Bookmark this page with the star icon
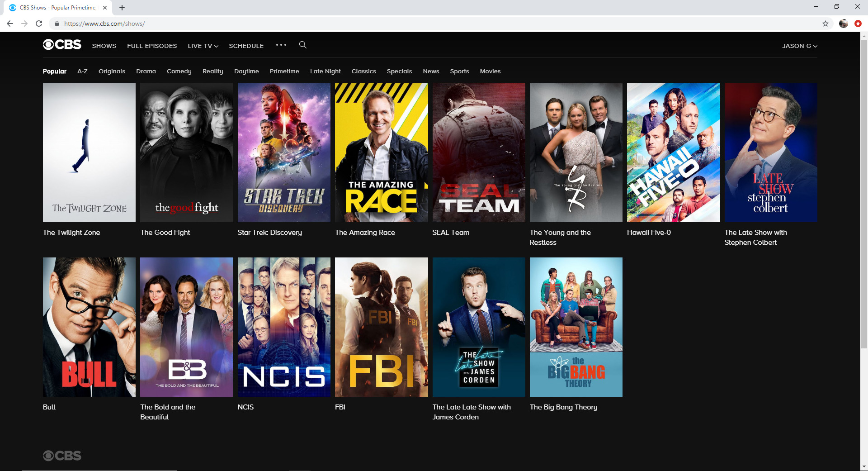868x471 pixels. 826,24
